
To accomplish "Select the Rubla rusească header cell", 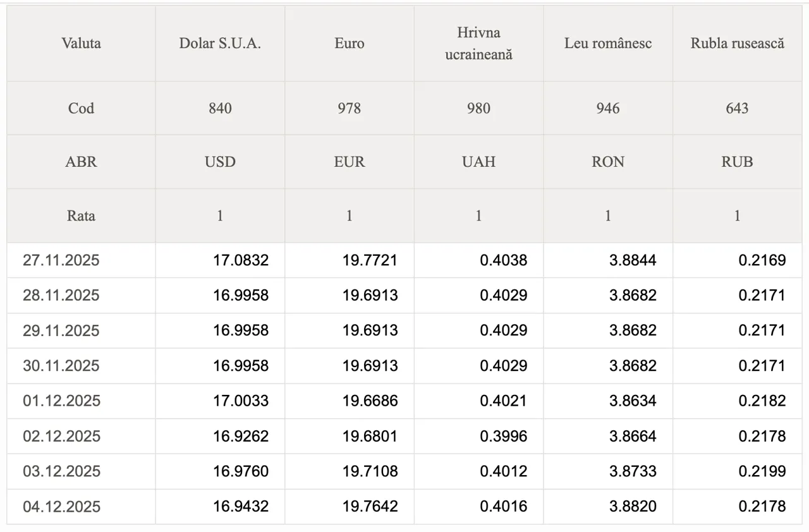I will coord(737,44).
